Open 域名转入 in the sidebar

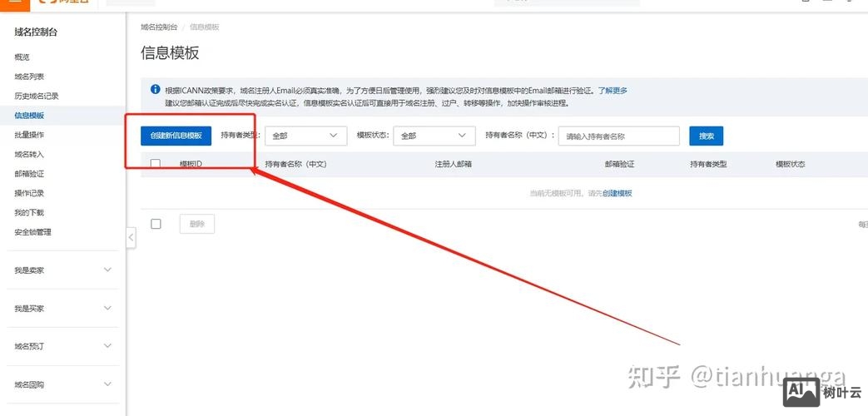tap(29, 155)
